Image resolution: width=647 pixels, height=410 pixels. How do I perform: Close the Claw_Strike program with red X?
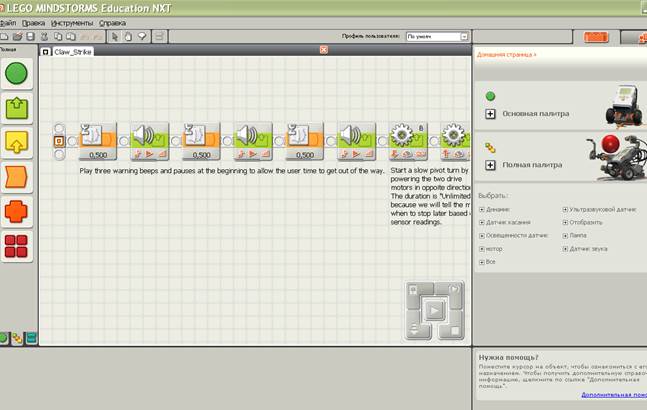(324, 50)
